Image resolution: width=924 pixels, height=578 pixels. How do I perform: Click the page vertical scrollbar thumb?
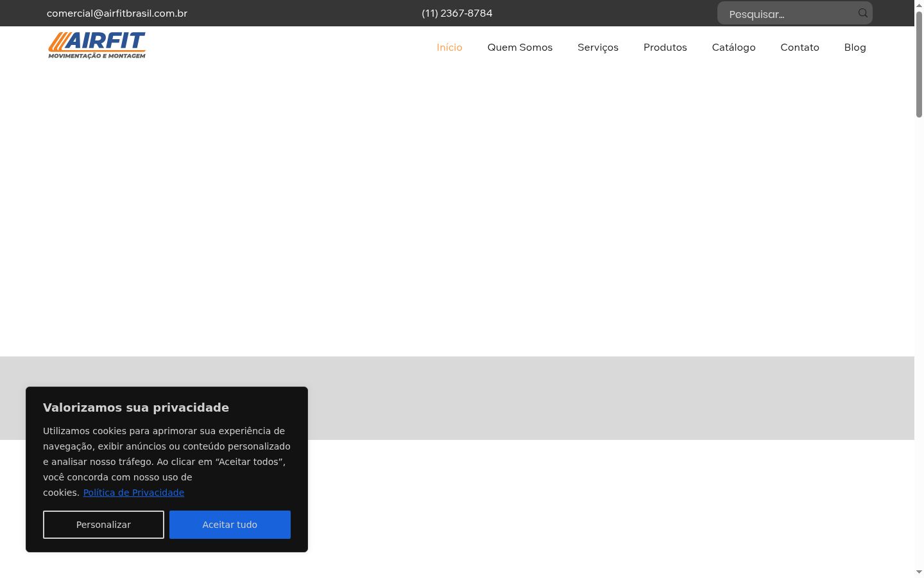[919, 64]
